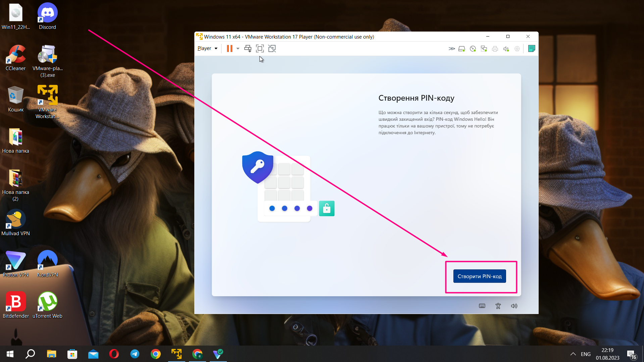Expand the power options dropdown arrow
Screen dimensions: 644x362
tap(238, 48)
